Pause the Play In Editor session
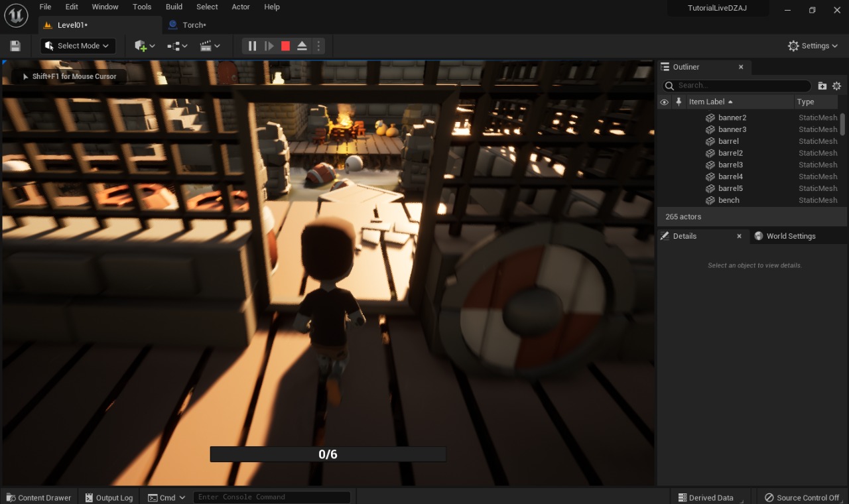Screen dimensions: 849x504 point(252,46)
